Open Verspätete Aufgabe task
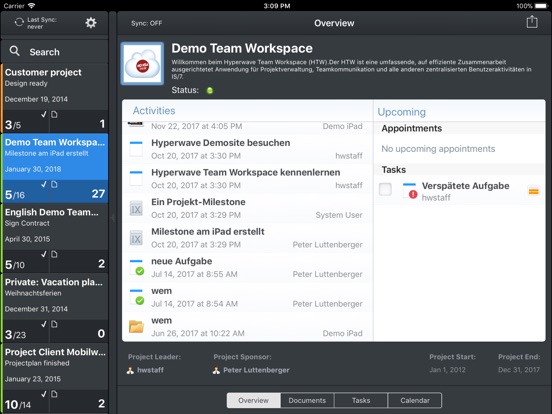The height and width of the screenshot is (414, 552). (459, 191)
